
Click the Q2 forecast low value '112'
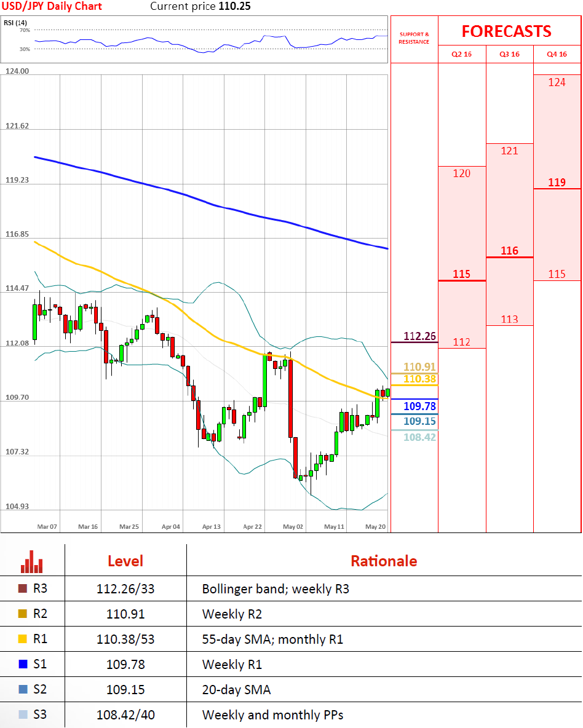coord(462,342)
